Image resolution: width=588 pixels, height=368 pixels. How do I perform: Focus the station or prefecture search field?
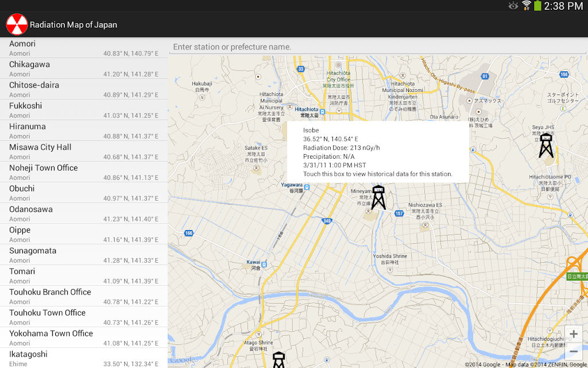378,47
